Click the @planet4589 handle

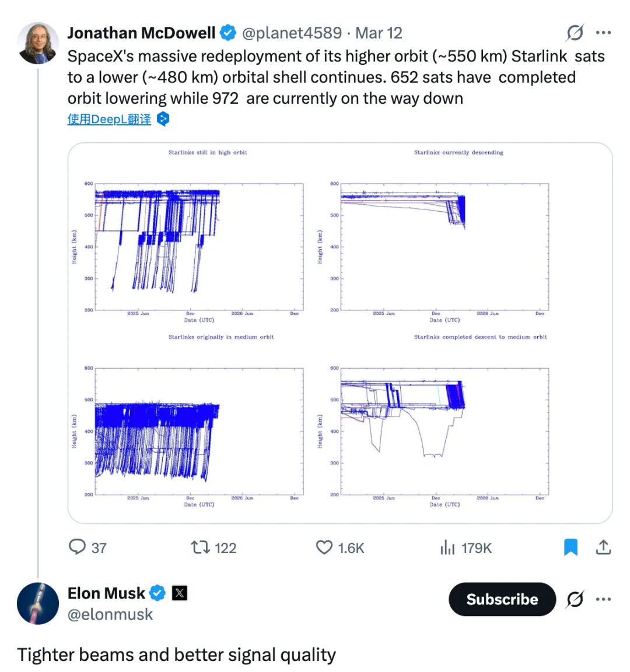[x=292, y=33]
